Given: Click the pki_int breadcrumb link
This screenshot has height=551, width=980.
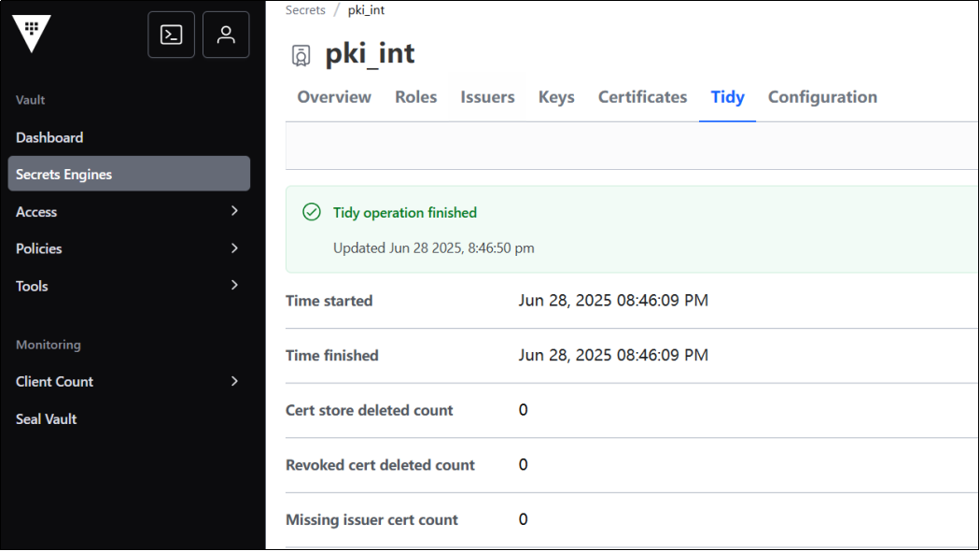Looking at the screenshot, I should pyautogui.click(x=365, y=9).
